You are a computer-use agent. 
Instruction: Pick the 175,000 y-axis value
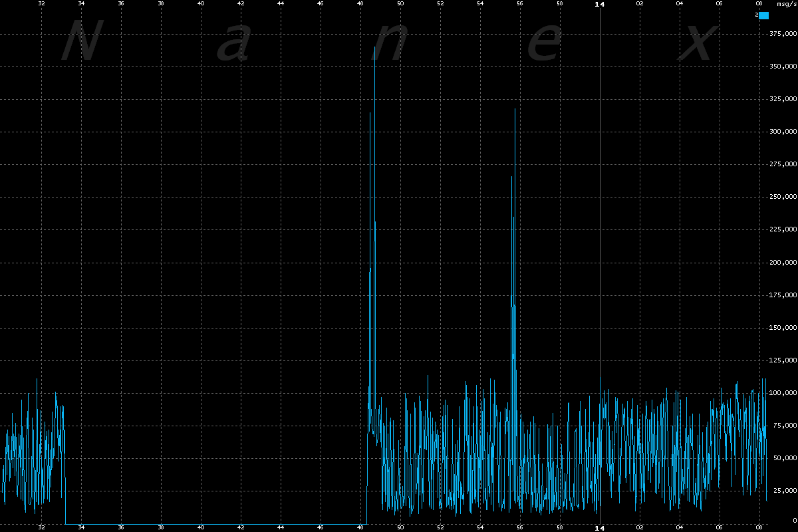(784, 295)
